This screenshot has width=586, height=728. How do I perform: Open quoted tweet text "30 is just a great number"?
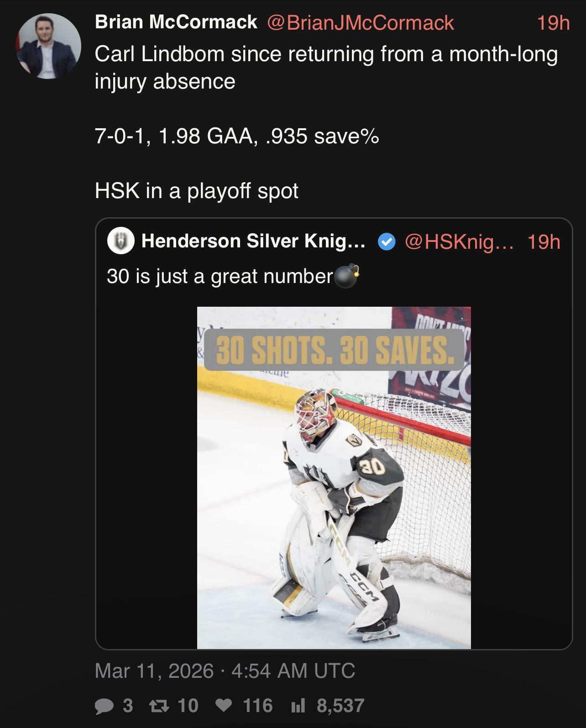(220, 276)
